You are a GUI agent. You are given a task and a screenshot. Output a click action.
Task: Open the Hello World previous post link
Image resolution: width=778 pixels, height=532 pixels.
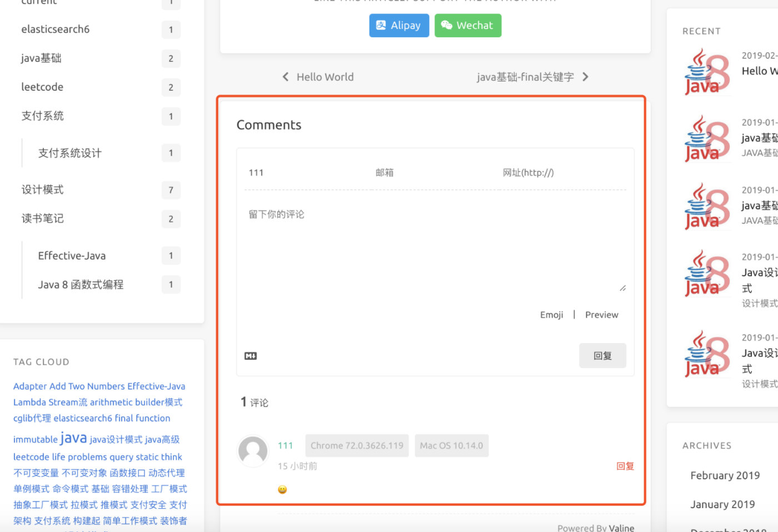click(325, 77)
